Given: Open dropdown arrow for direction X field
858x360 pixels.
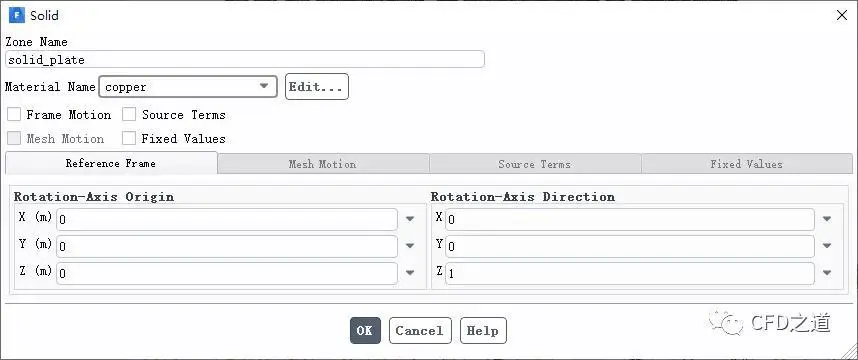Looking at the screenshot, I should click(x=827, y=219).
